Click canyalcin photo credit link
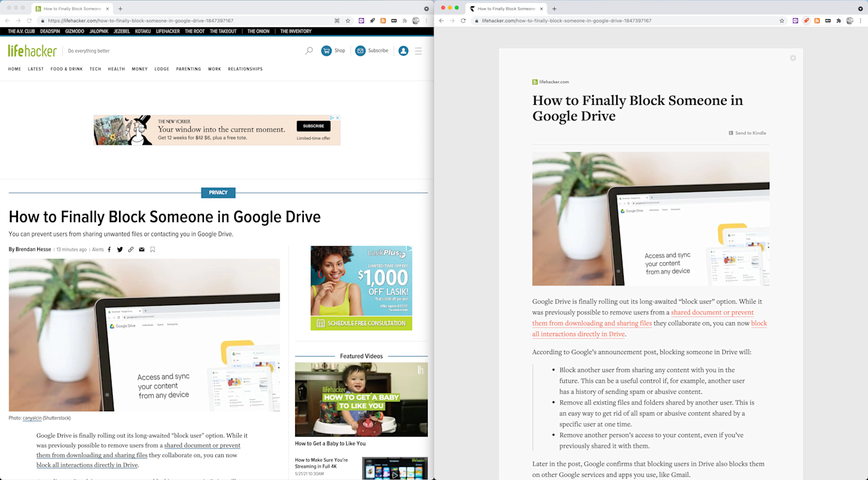 32,418
